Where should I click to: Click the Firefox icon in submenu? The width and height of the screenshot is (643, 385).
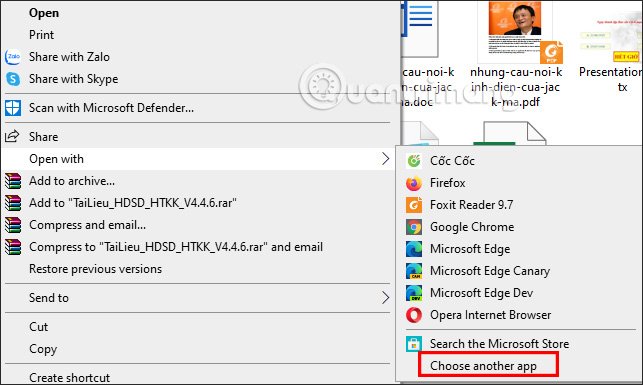click(x=414, y=183)
